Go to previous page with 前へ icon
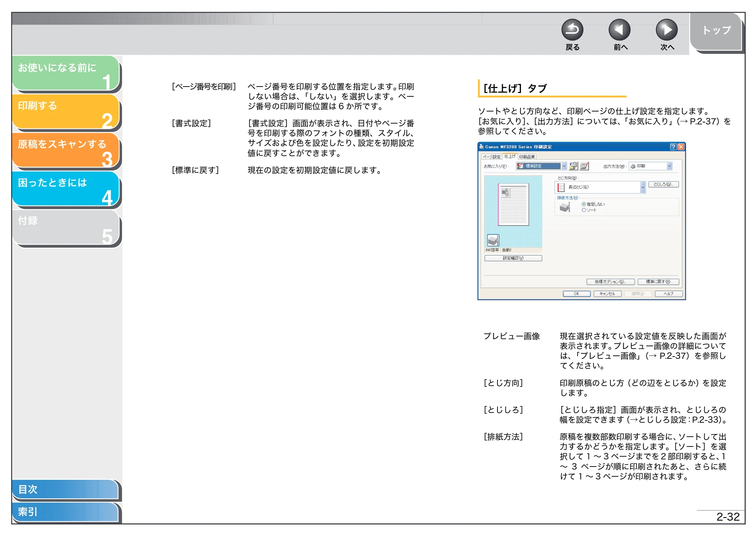Image resolution: width=756 pixels, height=535 pixels. 620,30
